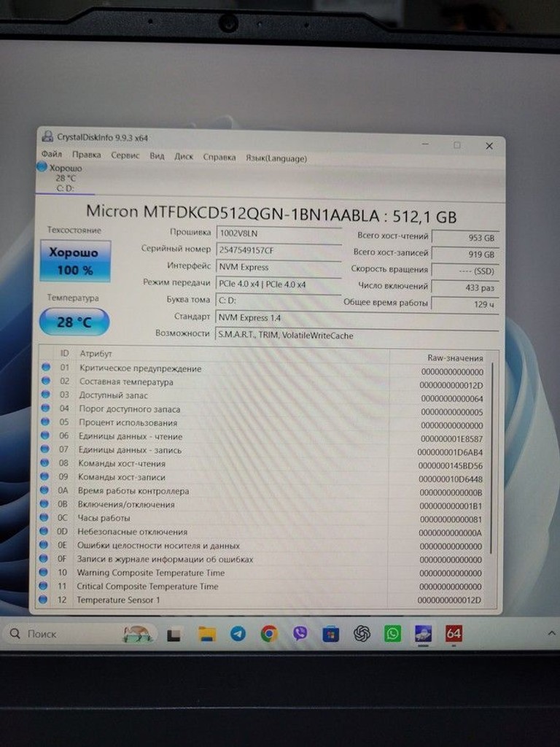This screenshot has width=560, height=747.
Task: Open the Вид menu
Action: click(x=157, y=156)
